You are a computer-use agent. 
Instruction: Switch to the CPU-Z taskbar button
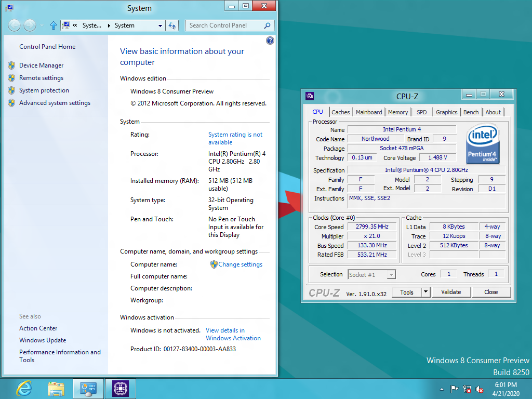pyautogui.click(x=121, y=389)
